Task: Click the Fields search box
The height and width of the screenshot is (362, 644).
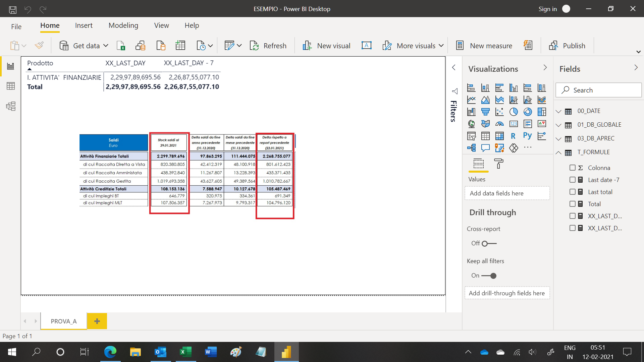Action: 599,90
